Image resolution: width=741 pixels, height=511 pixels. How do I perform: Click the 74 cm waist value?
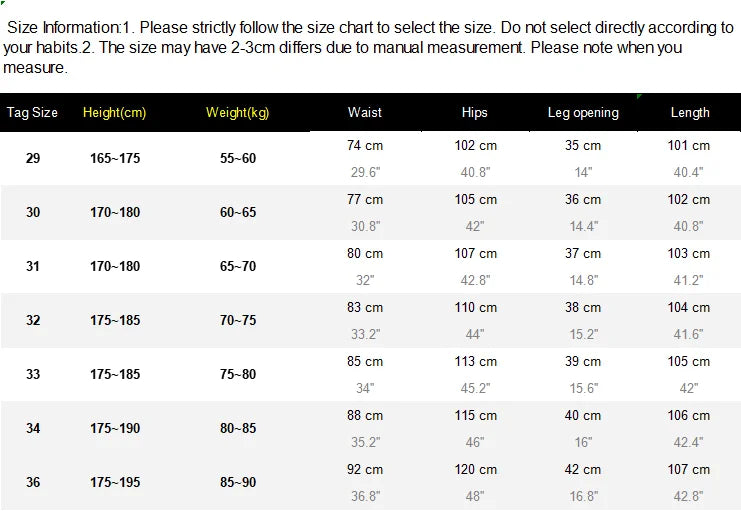click(365, 146)
